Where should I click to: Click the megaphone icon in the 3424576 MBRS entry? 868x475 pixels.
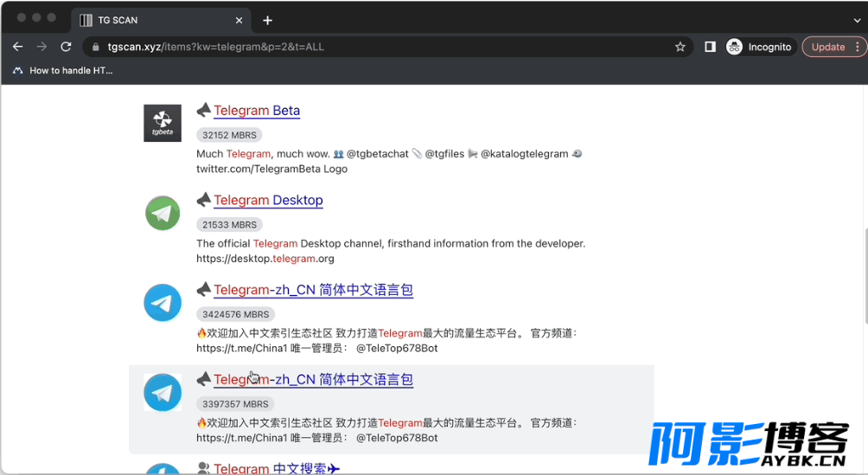[204, 289]
